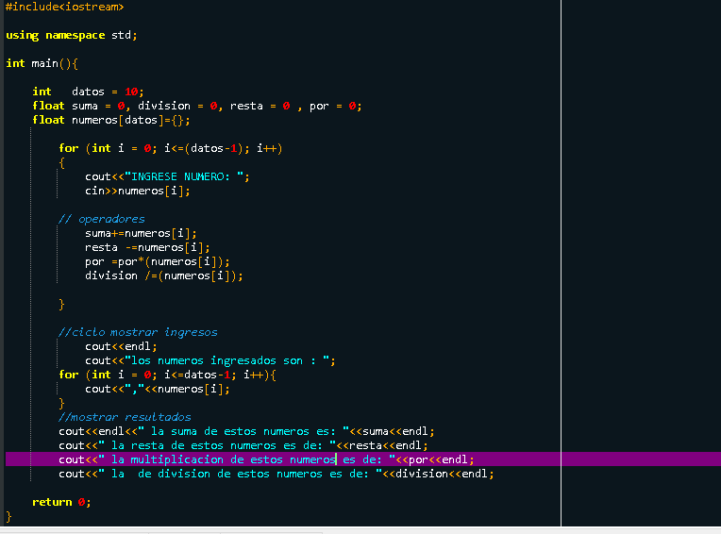Viewport: 721px width, 534px height.
Task: Click 'float numeros[datos]={};' line
Action: click(x=111, y=120)
